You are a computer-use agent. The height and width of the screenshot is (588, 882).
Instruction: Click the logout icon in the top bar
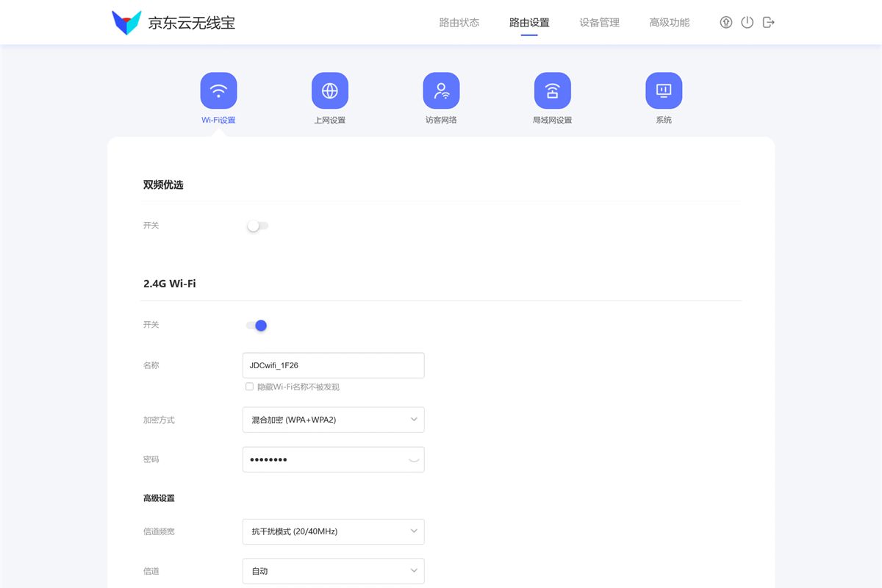(769, 22)
